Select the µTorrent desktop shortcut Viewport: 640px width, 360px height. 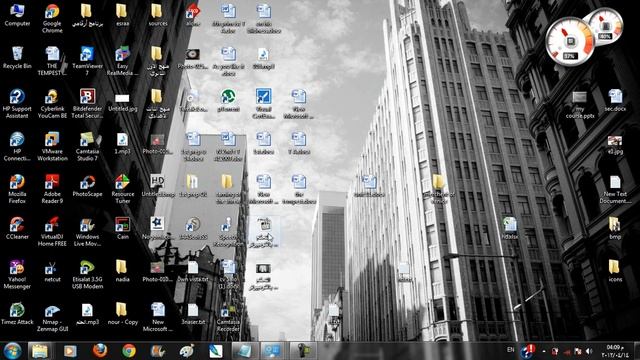coord(228,100)
